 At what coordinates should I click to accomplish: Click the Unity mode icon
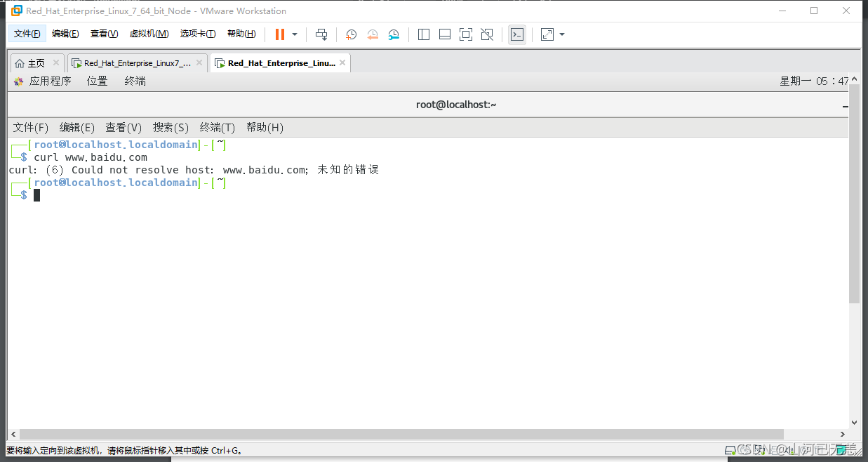[x=487, y=34]
